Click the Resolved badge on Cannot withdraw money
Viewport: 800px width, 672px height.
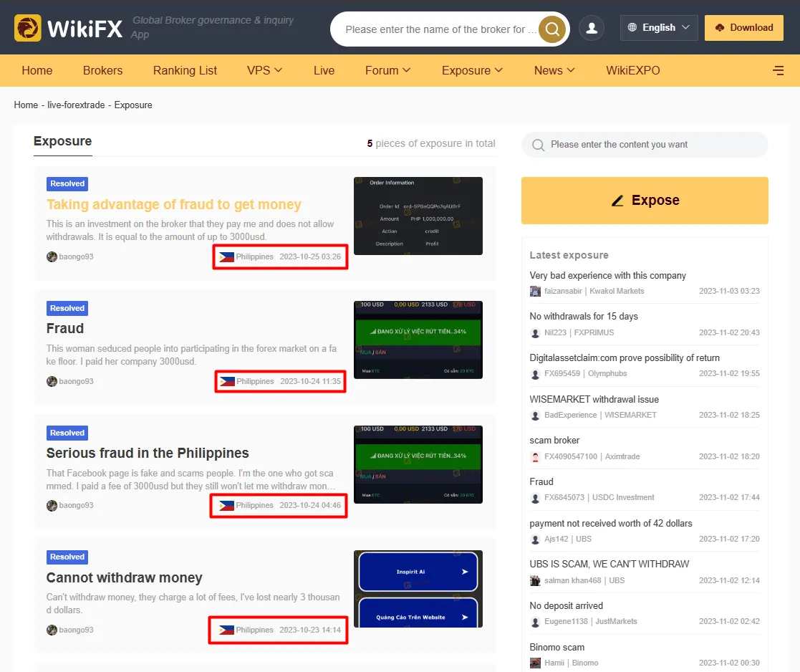tap(67, 557)
